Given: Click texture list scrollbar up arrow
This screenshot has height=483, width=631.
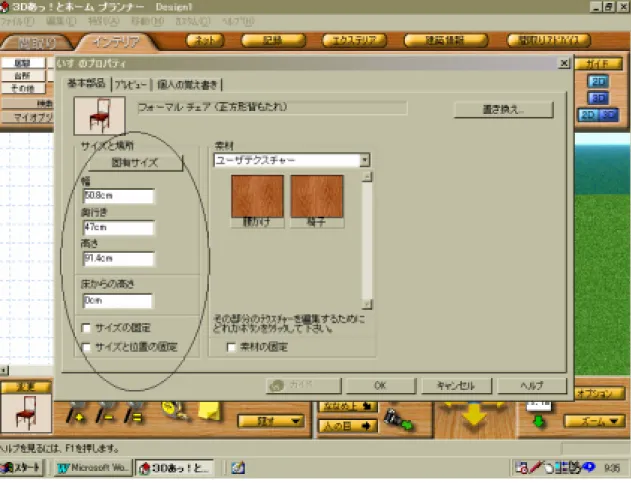Looking at the screenshot, I should coord(367,177).
